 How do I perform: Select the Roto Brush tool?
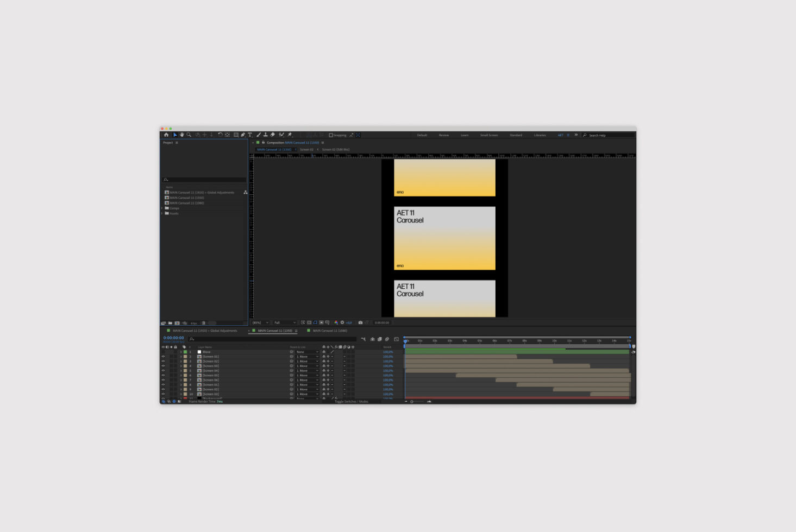click(x=281, y=135)
